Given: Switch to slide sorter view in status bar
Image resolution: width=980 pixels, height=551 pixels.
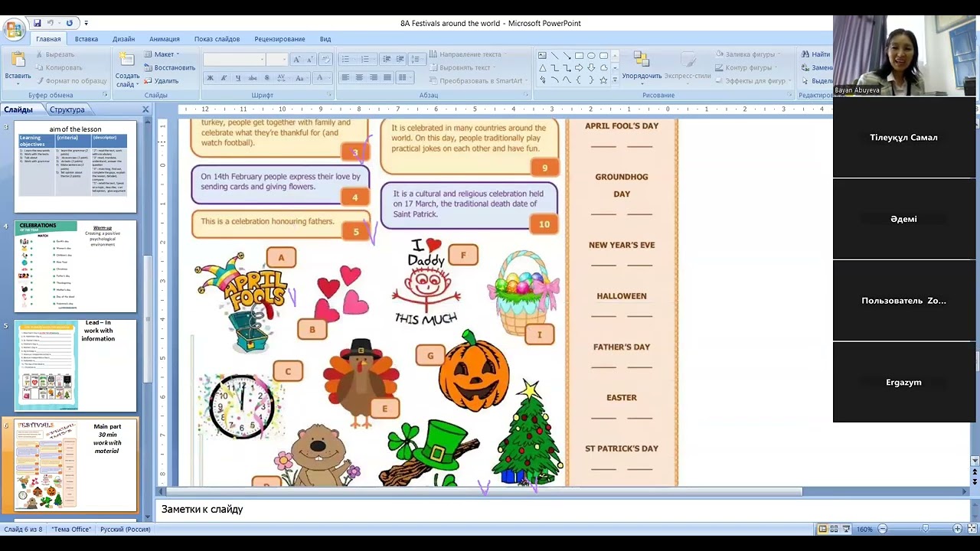Looking at the screenshot, I should pos(834,529).
